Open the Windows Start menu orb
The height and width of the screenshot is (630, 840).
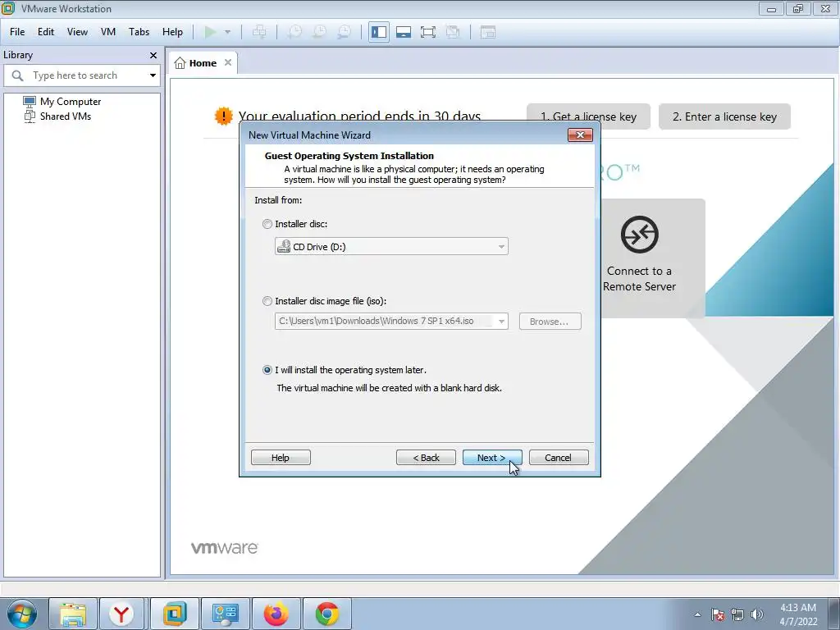tap(21, 614)
